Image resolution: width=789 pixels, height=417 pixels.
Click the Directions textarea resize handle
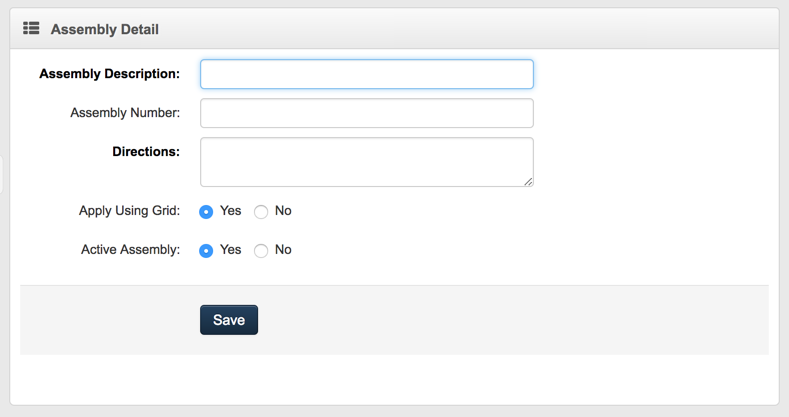tap(528, 181)
